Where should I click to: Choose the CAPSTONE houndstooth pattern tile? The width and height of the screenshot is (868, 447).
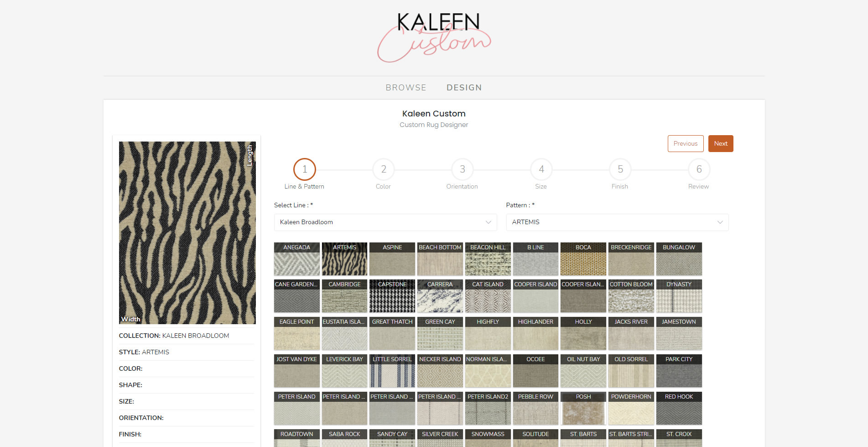(392, 296)
